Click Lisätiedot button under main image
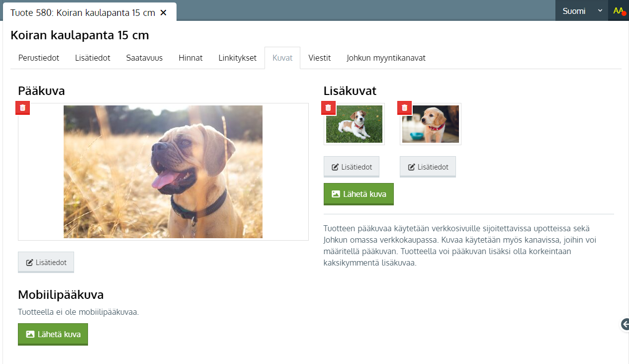The width and height of the screenshot is (629, 364). point(46,263)
